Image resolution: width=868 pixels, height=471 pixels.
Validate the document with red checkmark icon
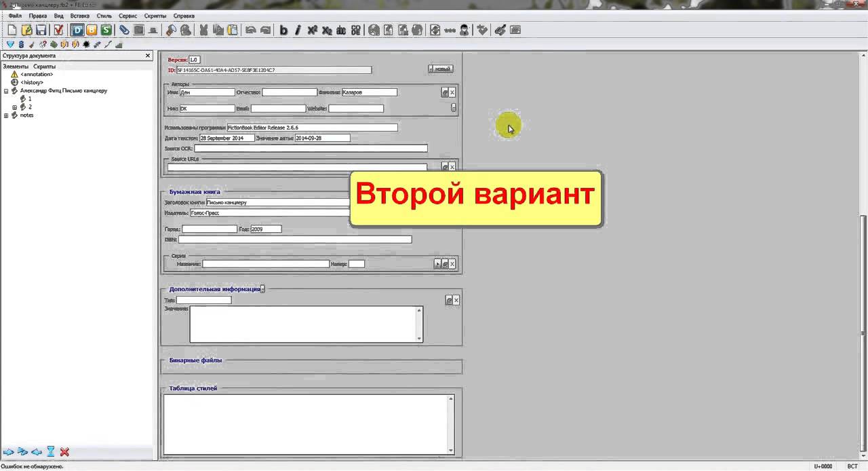point(59,30)
